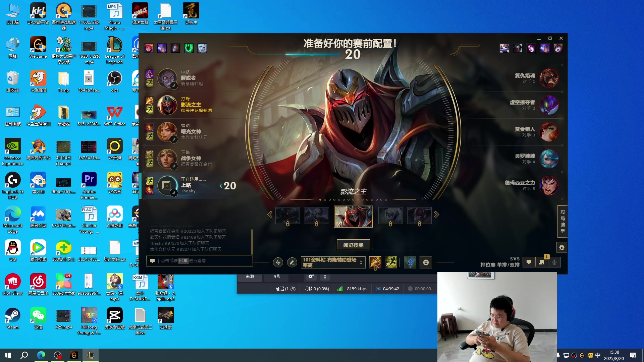The height and width of the screenshot is (362, 644).
Task: Select WeGame desktop shortcut
Action: 38,48
